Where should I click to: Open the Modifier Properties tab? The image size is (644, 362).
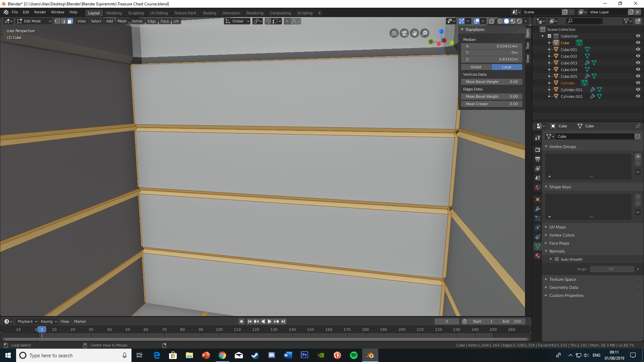pyautogui.click(x=538, y=208)
